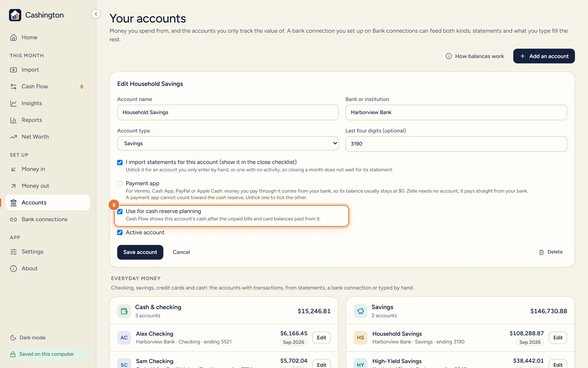The image size is (588, 368).
Task: Click the Delete trash can icon
Action: click(541, 252)
